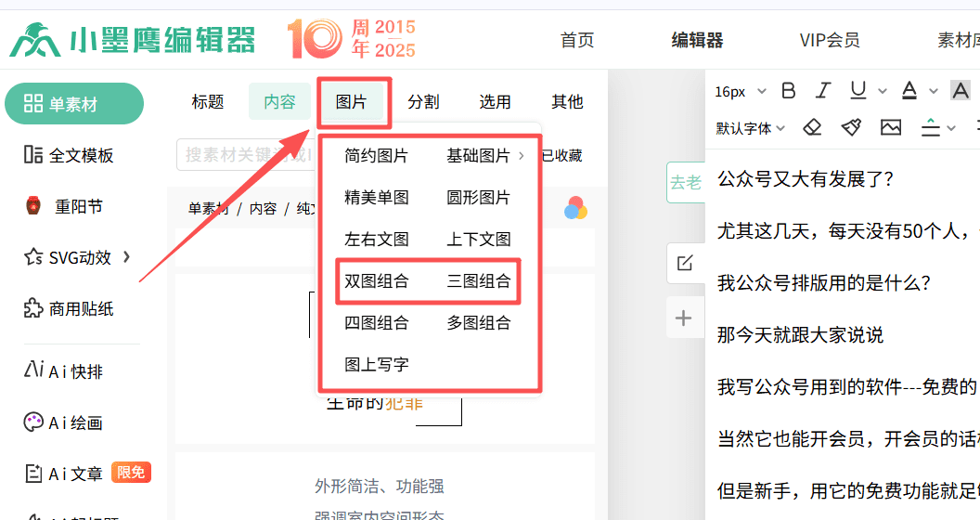Focus the material keyword search field
980x520 pixels.
[246, 155]
